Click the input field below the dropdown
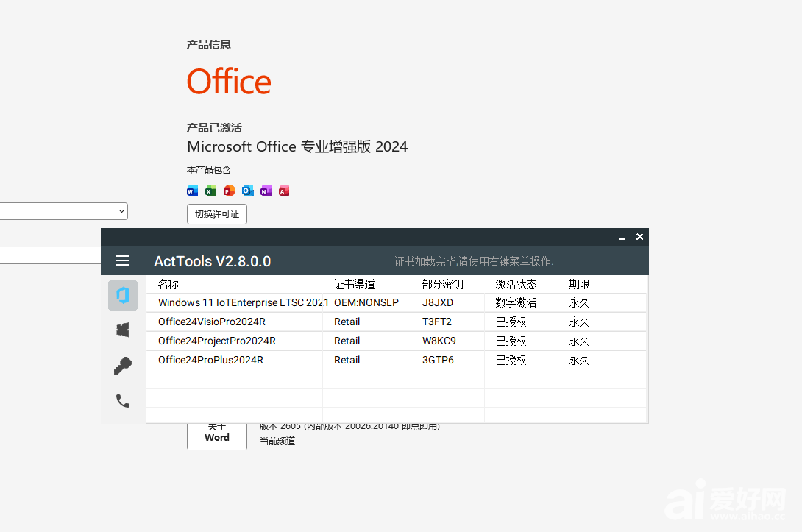This screenshot has width=802, height=532. click(50, 255)
